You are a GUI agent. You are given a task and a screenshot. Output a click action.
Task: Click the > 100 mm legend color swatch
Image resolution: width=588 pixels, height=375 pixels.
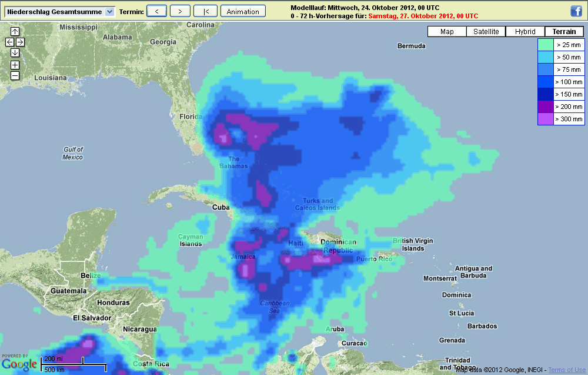click(546, 82)
